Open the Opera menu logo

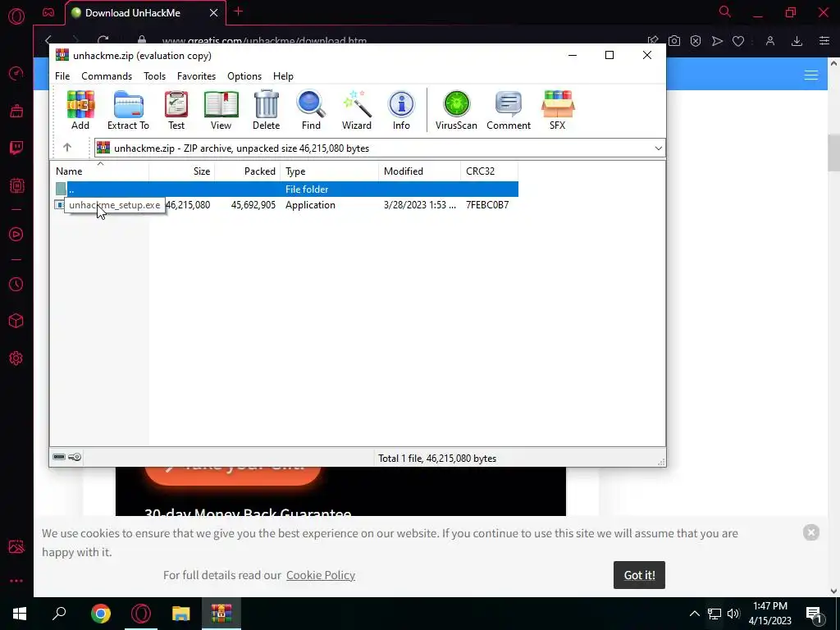(16, 16)
